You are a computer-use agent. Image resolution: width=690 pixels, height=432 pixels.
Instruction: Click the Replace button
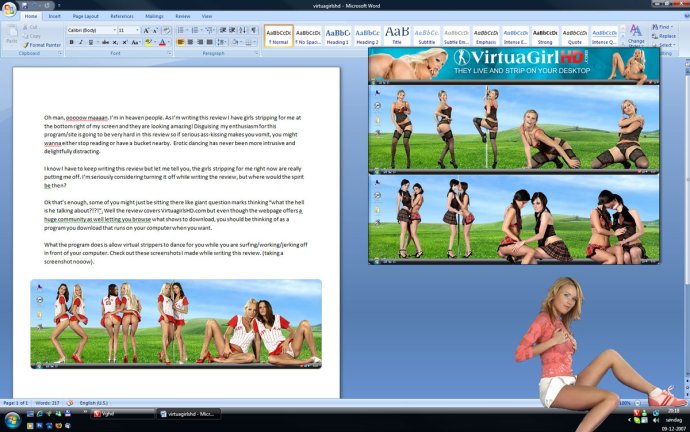(664, 36)
